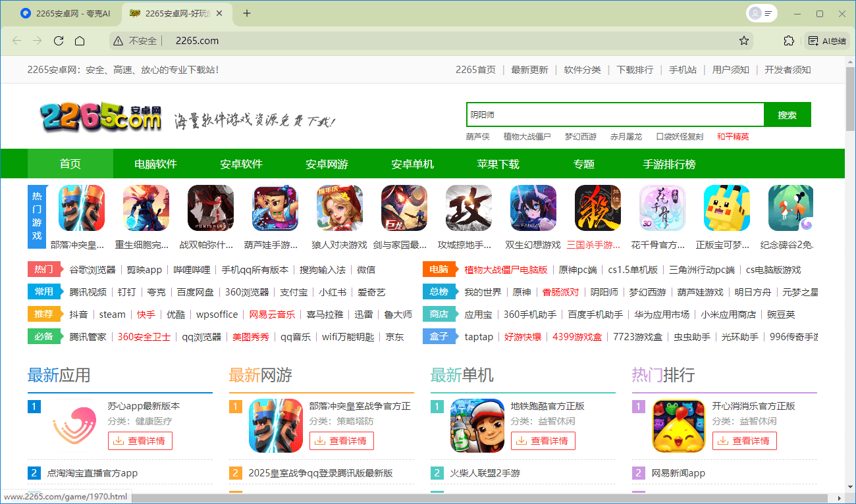Open the browser extensions puzzle icon

pyautogui.click(x=789, y=40)
